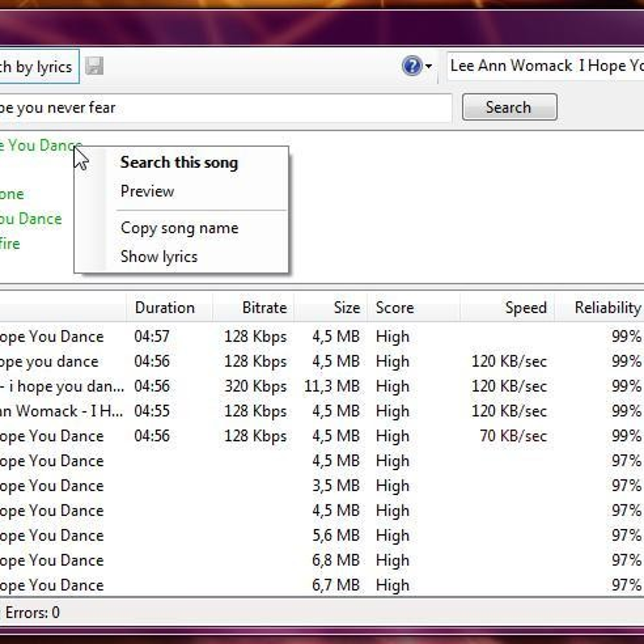Sort results by Size column header
Screen dimensions: 644x644
pos(330,308)
